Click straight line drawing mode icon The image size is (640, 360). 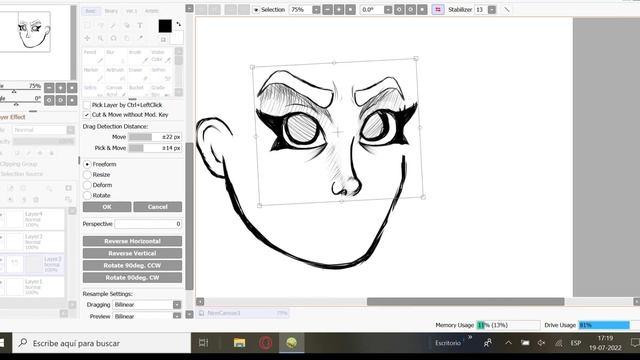[507, 9]
